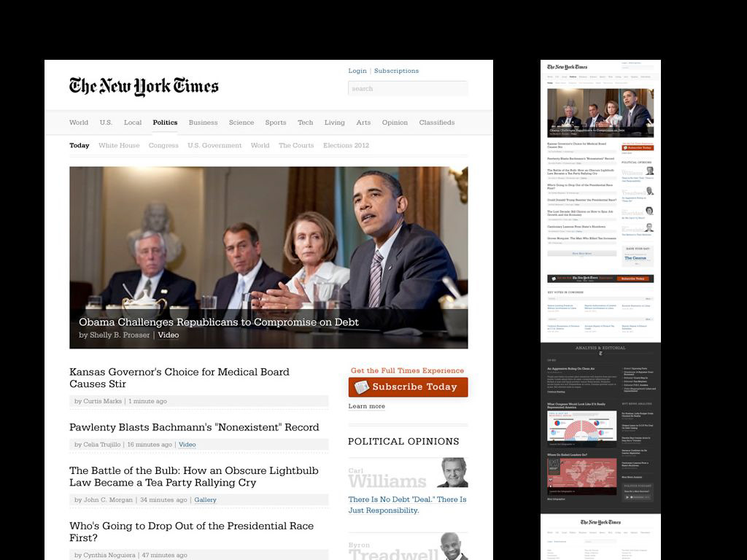Select the Elections 2012 sub-tab
This screenshot has width=747, height=560.
(346, 145)
